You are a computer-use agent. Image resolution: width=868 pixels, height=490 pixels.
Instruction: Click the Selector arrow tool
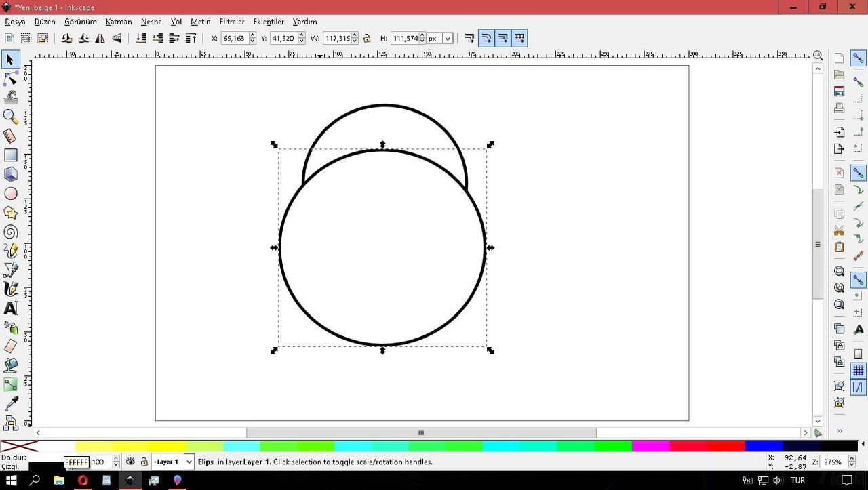pyautogui.click(x=11, y=60)
